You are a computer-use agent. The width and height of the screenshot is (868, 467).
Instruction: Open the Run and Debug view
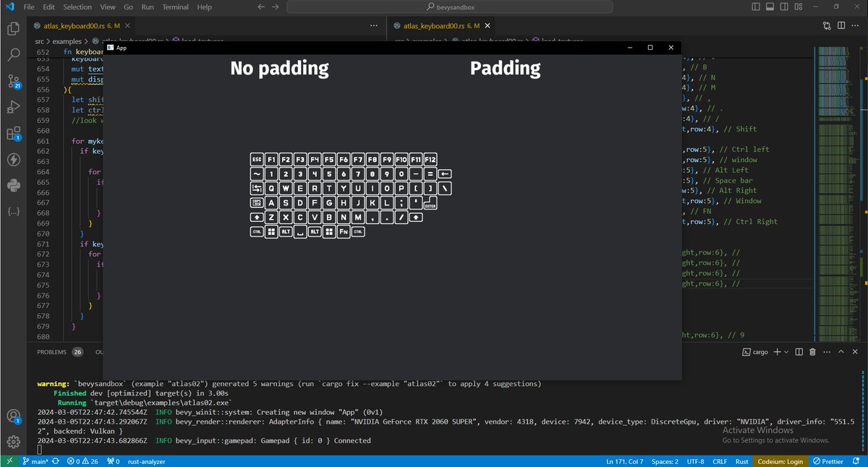pyautogui.click(x=13, y=107)
